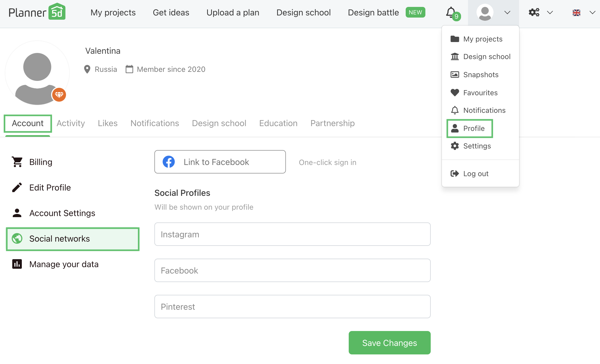Open the Partnership tab
The height and width of the screenshot is (364, 600).
click(x=332, y=123)
